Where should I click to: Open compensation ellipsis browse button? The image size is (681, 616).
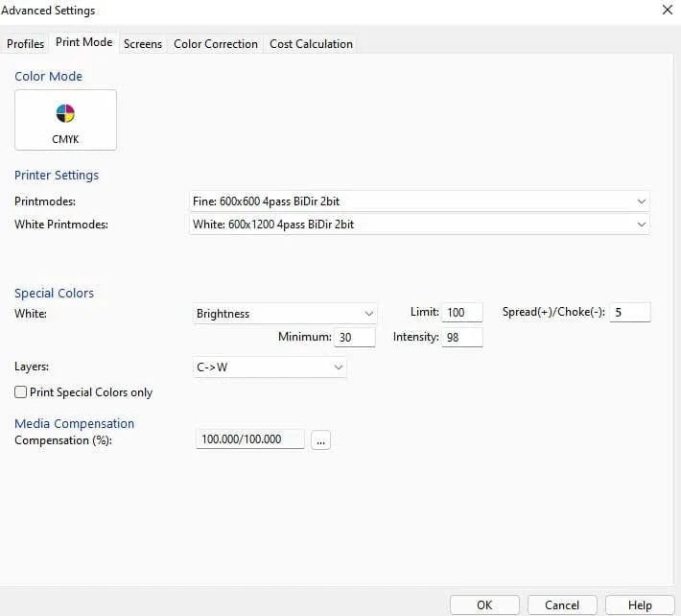tap(320, 439)
